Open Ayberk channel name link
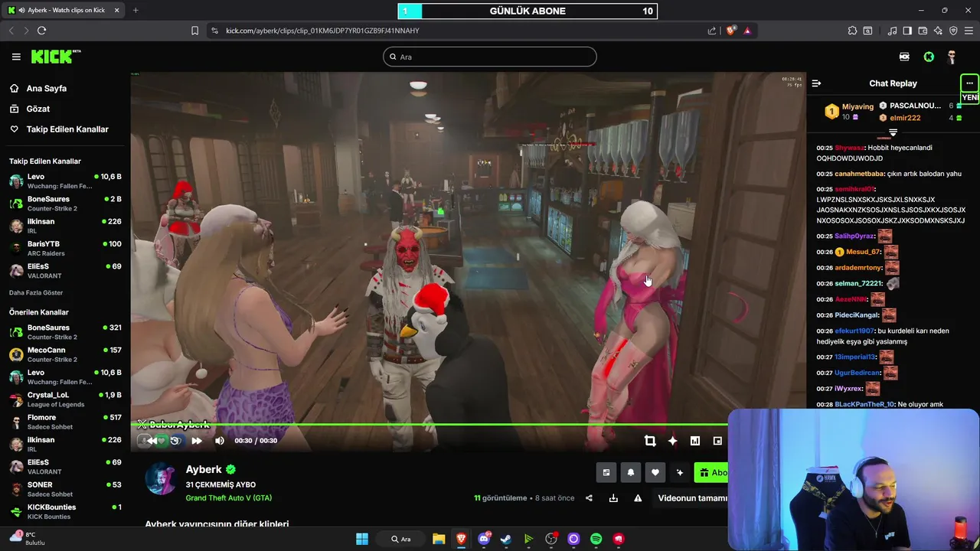Screen dimensions: 980x551 click(x=204, y=470)
